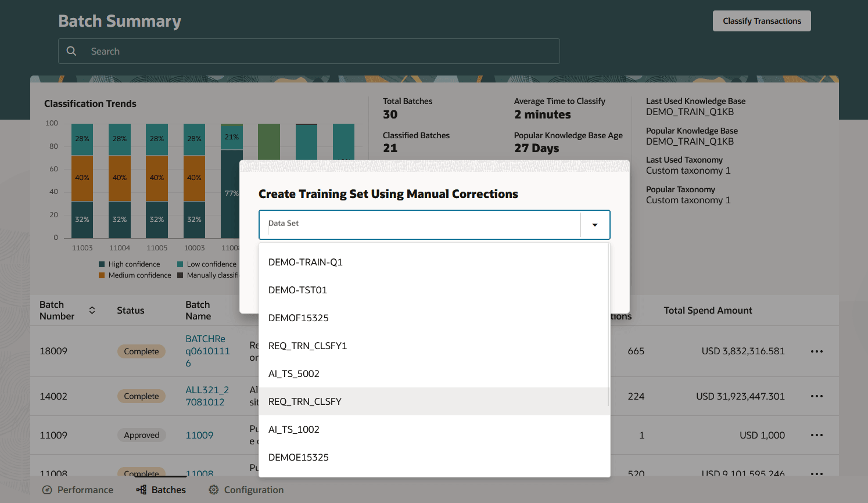Sort table using the Batch Number sort icon
The height and width of the screenshot is (503, 868).
click(92, 310)
